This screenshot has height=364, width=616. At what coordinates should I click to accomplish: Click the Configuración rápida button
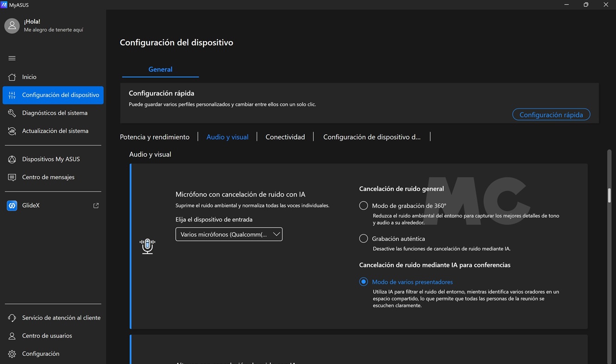pos(551,115)
